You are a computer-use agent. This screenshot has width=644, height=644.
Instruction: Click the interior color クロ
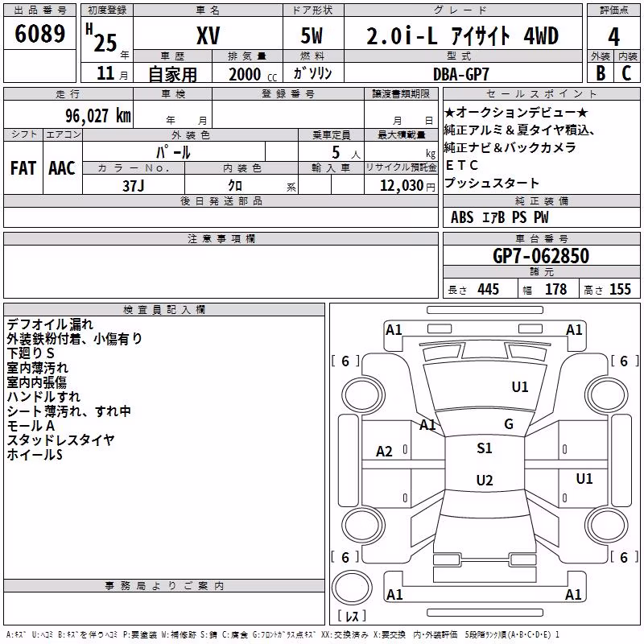pos(235,186)
